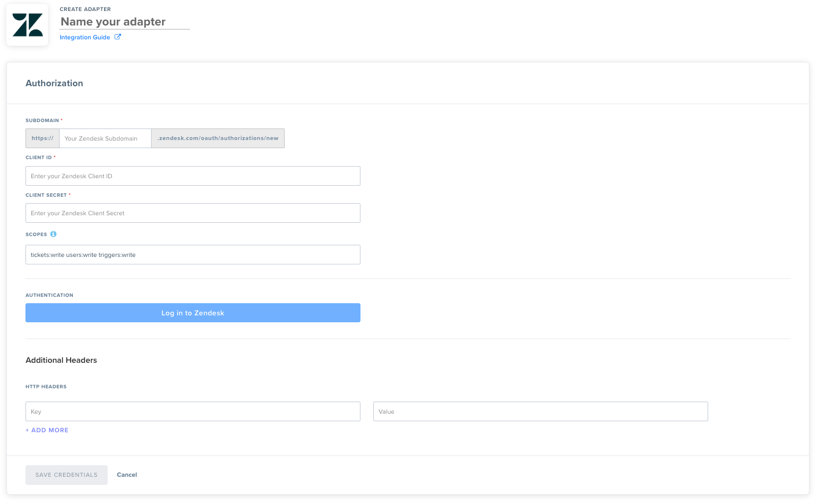Click the Additional Headers heading
This screenshot has width=817, height=504.
(x=61, y=360)
